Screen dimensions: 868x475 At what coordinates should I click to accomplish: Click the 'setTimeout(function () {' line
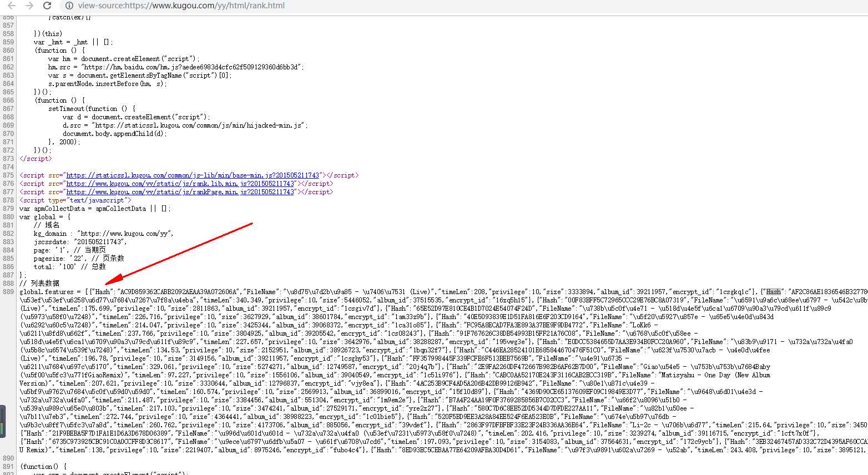point(92,109)
